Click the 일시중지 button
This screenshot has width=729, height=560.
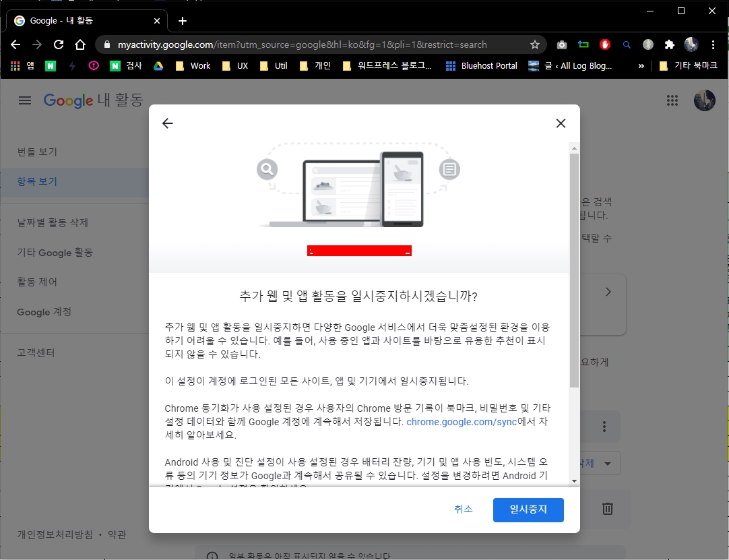coord(528,509)
